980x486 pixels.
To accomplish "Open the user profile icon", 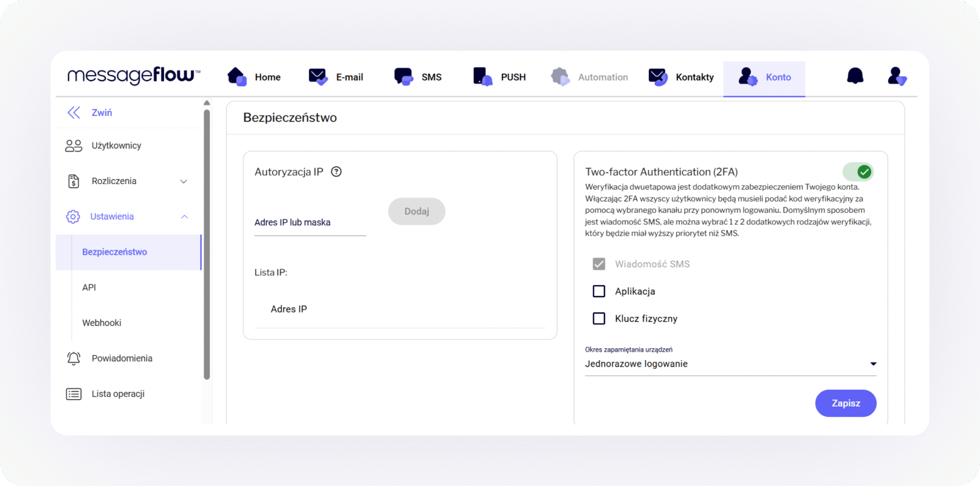I will [896, 76].
